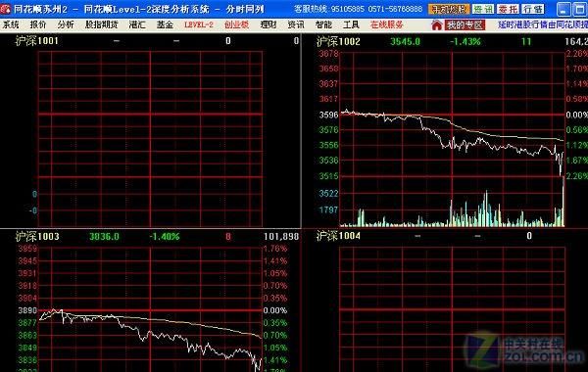Click the red home icon
Screen dimensions: 588x372
pos(436,25)
